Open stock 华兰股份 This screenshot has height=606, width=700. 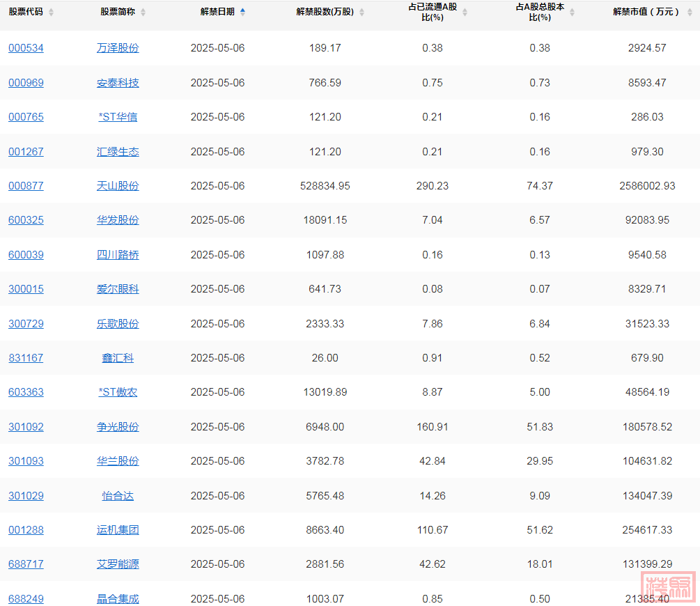coord(118,461)
